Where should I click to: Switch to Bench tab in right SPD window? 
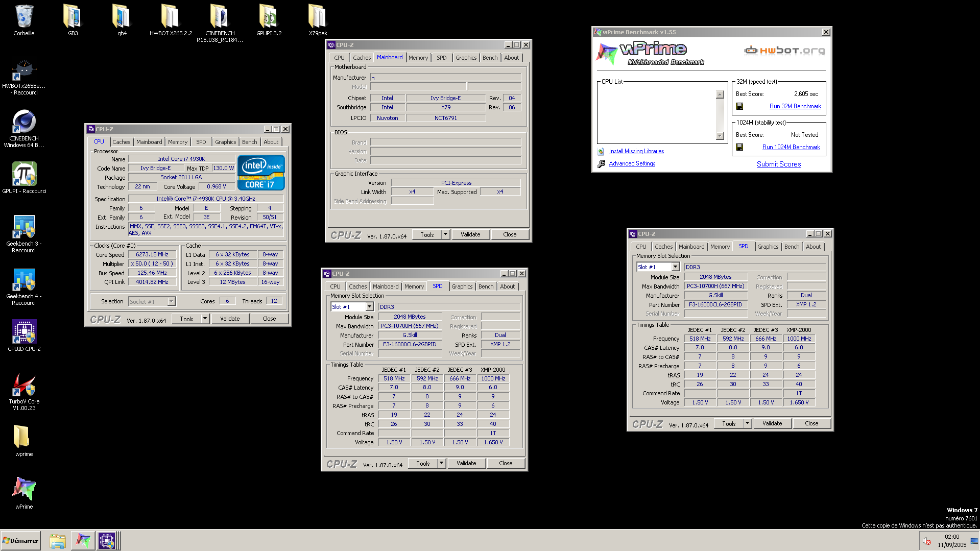tap(792, 247)
